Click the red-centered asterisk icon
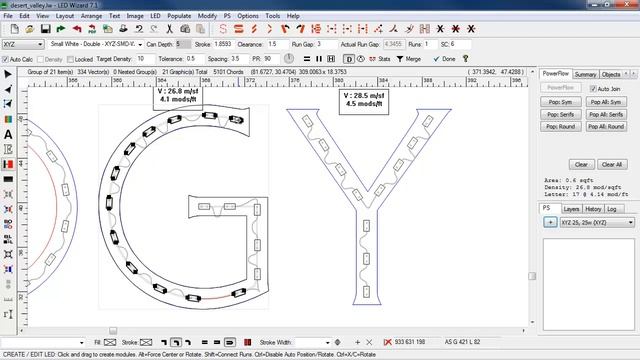 click(x=456, y=29)
